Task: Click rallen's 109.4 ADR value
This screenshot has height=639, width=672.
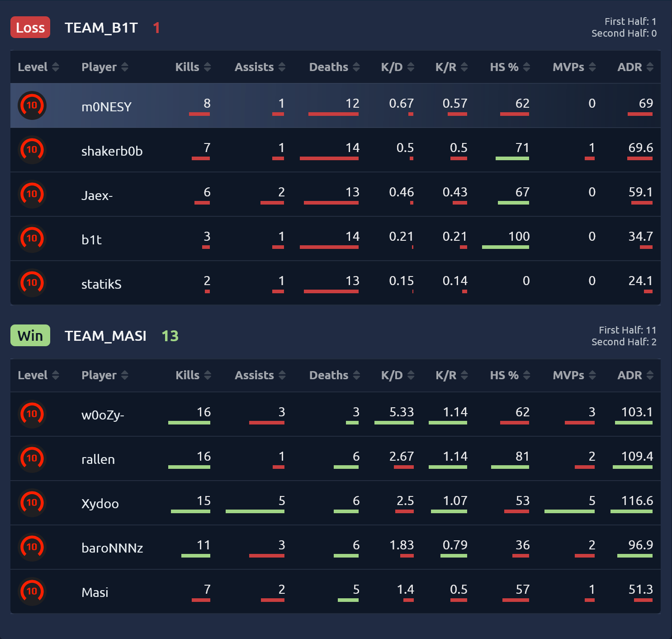Action: [x=637, y=456]
